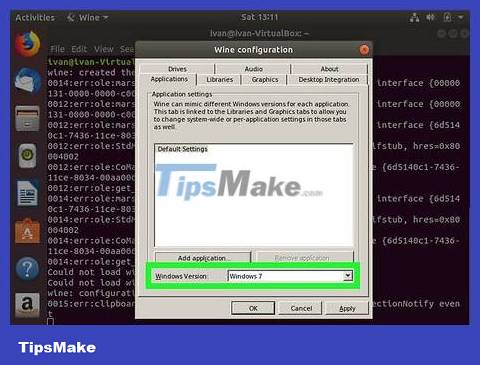
Task: Launch Thunderbird mail from the dock
Action: (28, 80)
